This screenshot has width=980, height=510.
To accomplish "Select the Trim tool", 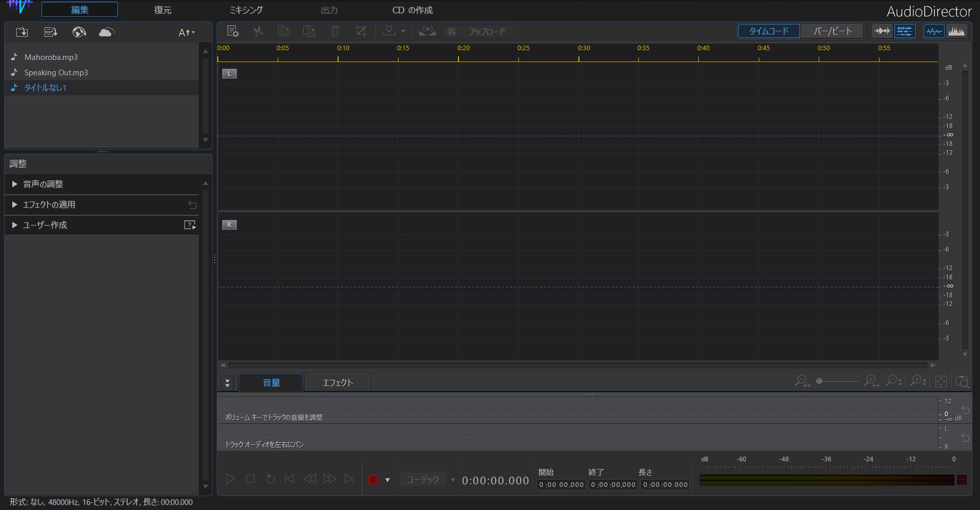I will (x=361, y=31).
